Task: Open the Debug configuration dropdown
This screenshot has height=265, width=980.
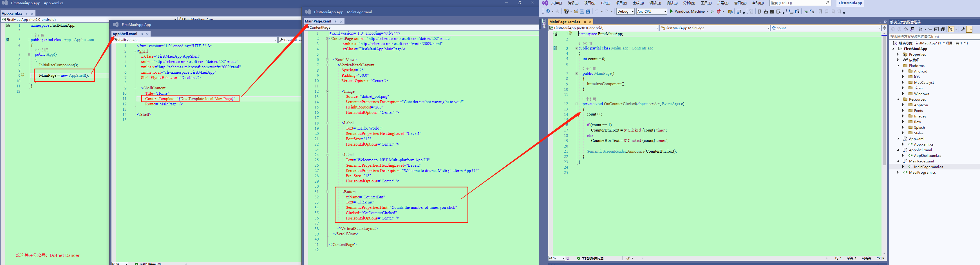Action: (x=625, y=12)
